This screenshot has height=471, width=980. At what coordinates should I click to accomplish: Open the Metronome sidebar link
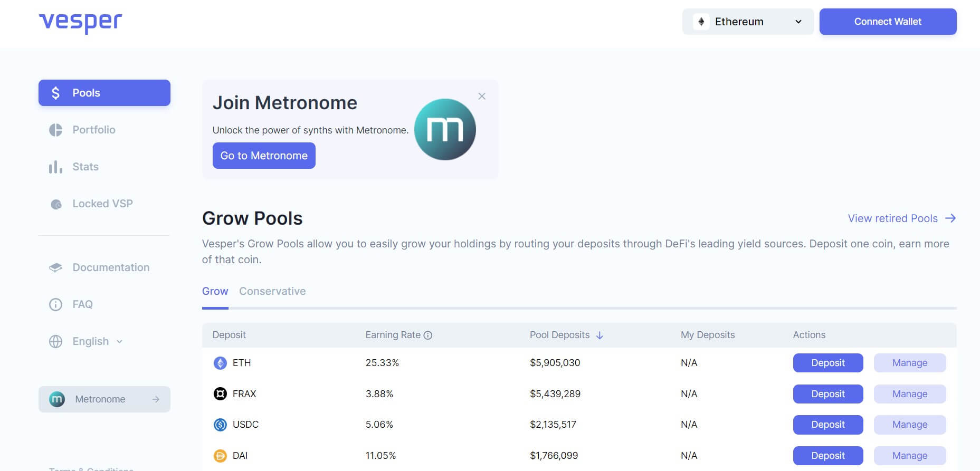104,399
